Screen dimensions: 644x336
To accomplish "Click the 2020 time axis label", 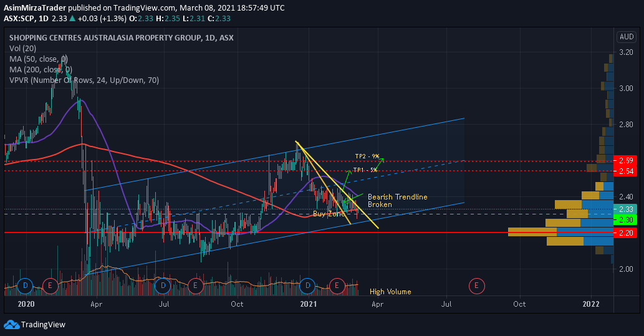I will pyautogui.click(x=26, y=304).
